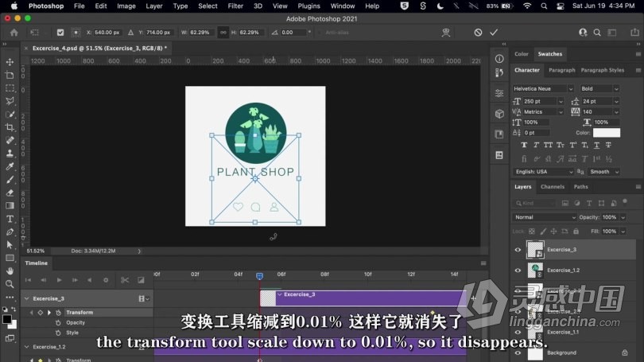Select the Eraser tool
The height and width of the screenshot is (362, 644).
point(10,193)
